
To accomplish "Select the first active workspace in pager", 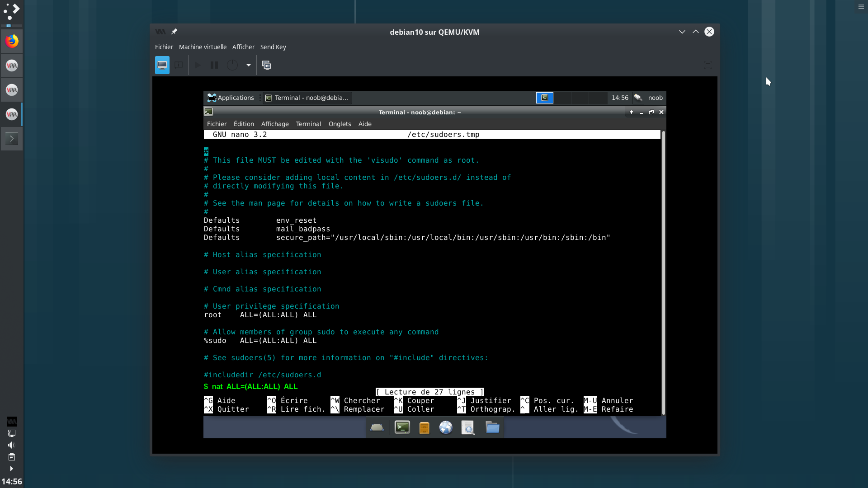I will pos(545,98).
